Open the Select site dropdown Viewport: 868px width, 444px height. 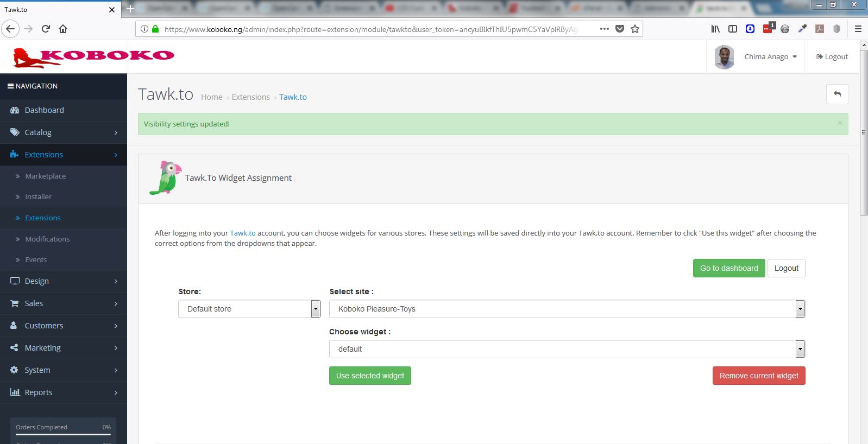click(x=567, y=309)
